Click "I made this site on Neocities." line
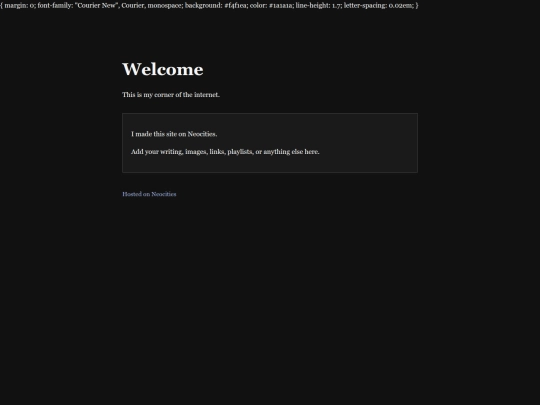540x405 pixels. coord(174,134)
